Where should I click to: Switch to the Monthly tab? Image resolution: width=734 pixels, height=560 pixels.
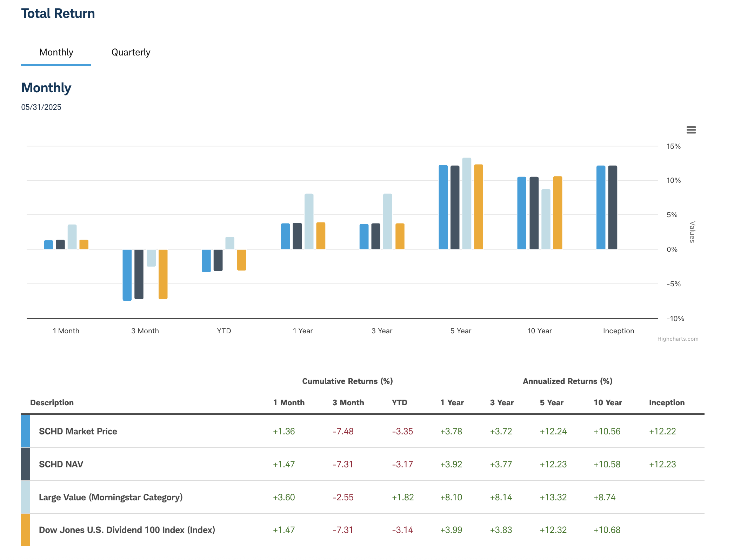click(x=56, y=52)
